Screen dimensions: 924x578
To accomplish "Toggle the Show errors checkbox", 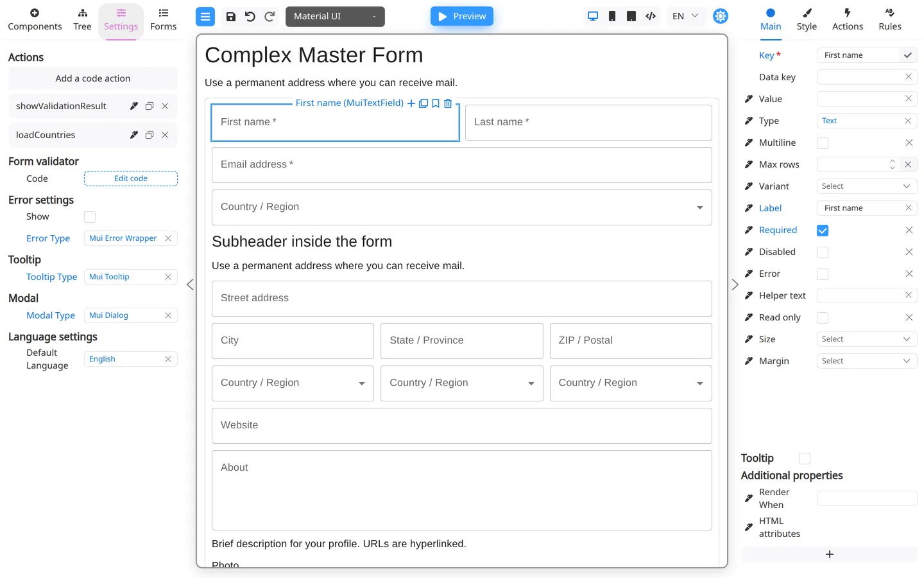I will click(x=90, y=217).
